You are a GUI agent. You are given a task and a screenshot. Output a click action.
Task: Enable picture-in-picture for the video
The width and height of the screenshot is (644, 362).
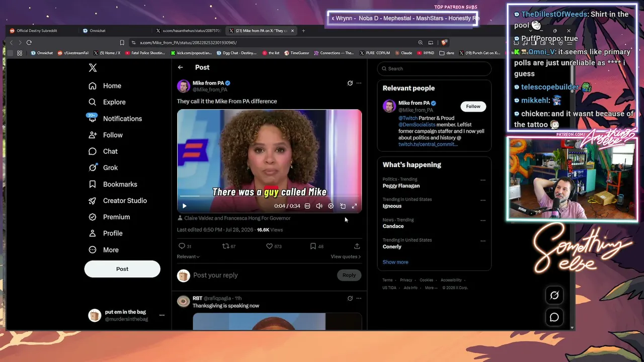coord(343,206)
